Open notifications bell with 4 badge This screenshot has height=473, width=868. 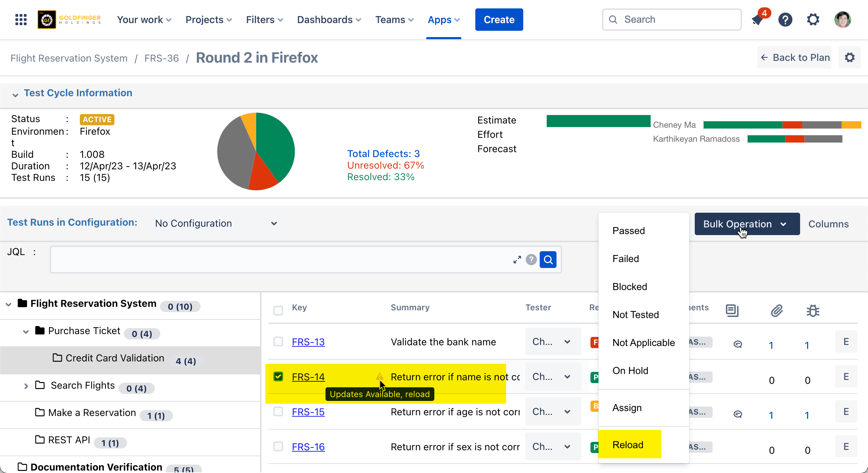(758, 20)
